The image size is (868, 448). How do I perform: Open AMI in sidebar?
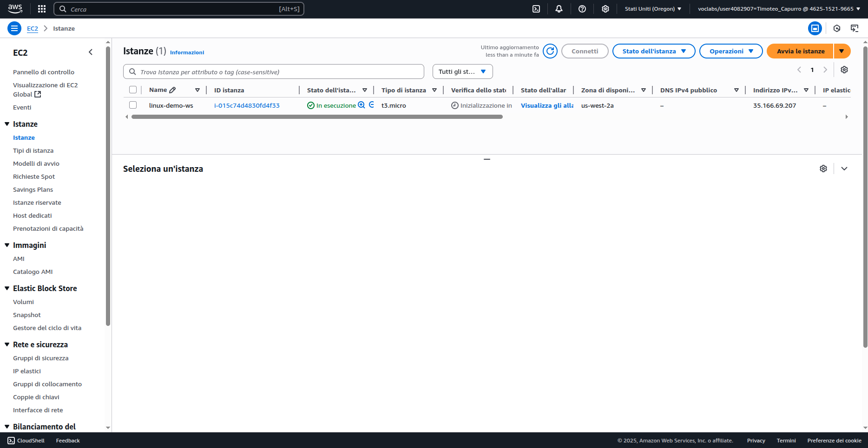(x=19, y=259)
